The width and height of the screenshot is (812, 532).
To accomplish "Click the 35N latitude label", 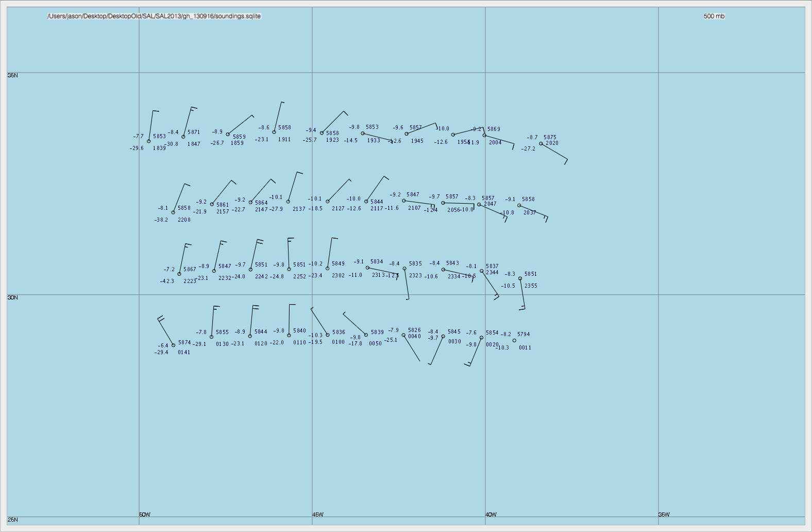I will (x=13, y=75).
